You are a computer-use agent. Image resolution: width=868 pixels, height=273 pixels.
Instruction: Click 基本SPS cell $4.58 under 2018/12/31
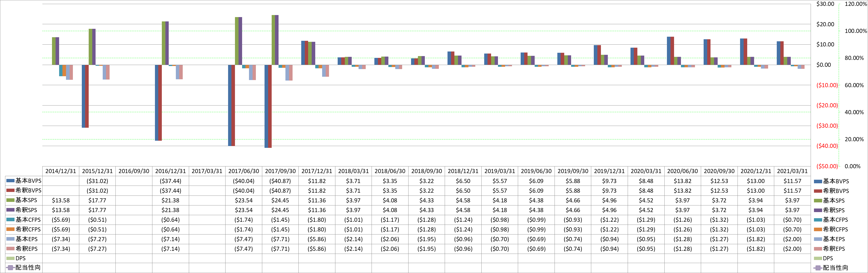coord(463,200)
